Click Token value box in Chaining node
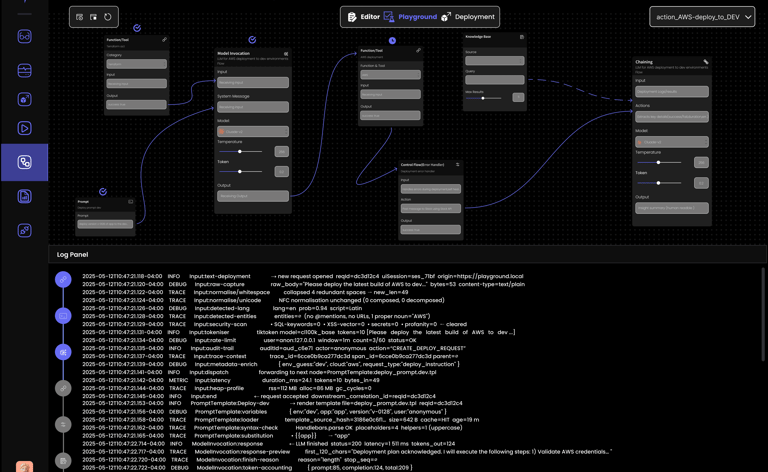This screenshot has width=768, height=472. click(x=701, y=183)
